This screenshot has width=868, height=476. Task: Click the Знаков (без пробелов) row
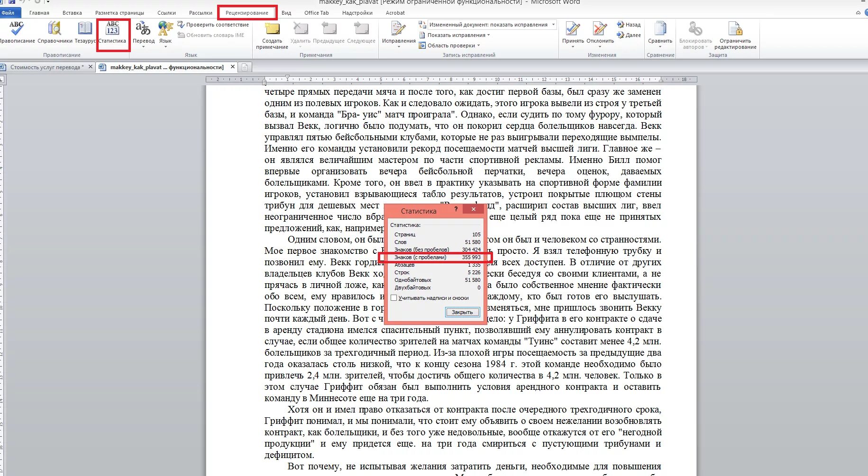[437, 250]
